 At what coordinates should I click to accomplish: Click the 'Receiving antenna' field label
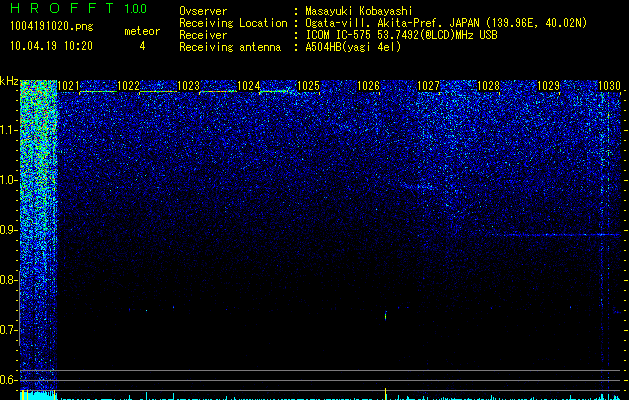coord(230,47)
